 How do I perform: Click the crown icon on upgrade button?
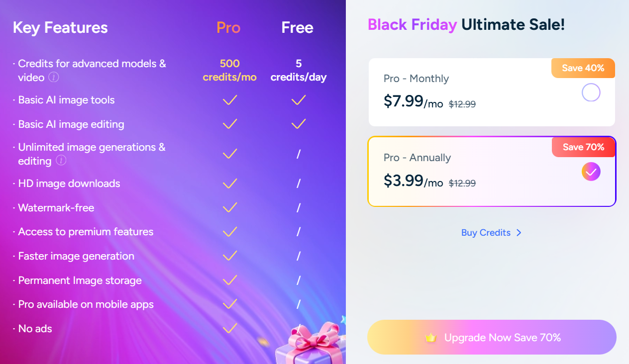(x=431, y=338)
